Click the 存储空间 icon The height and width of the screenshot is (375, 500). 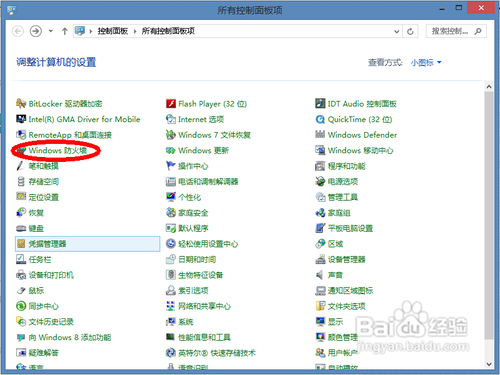pos(21,182)
